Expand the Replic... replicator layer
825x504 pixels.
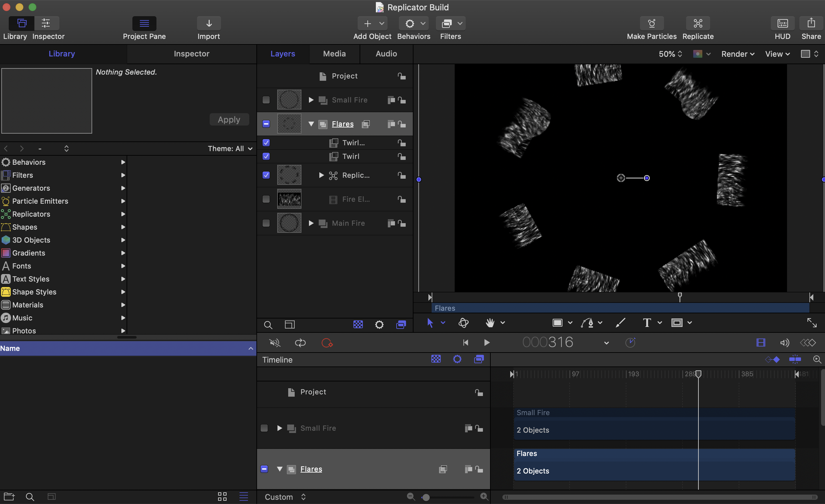321,175
